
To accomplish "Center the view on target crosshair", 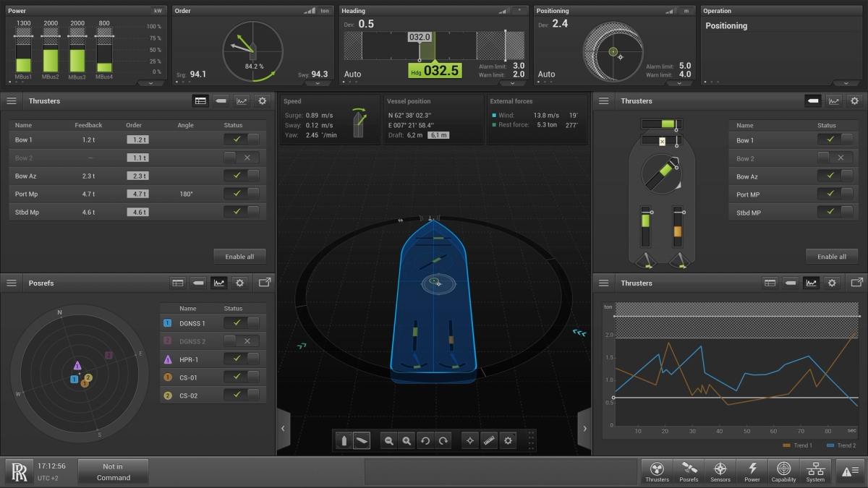I will tap(471, 440).
